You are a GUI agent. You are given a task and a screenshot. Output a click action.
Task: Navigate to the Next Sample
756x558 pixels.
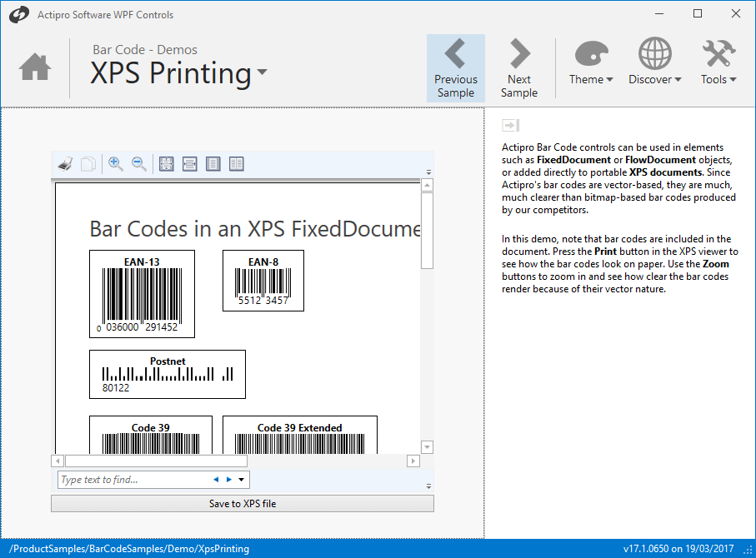click(x=518, y=67)
